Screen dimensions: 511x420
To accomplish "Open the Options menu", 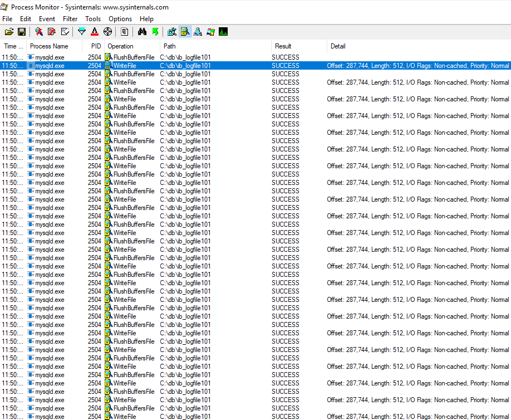I will point(120,19).
